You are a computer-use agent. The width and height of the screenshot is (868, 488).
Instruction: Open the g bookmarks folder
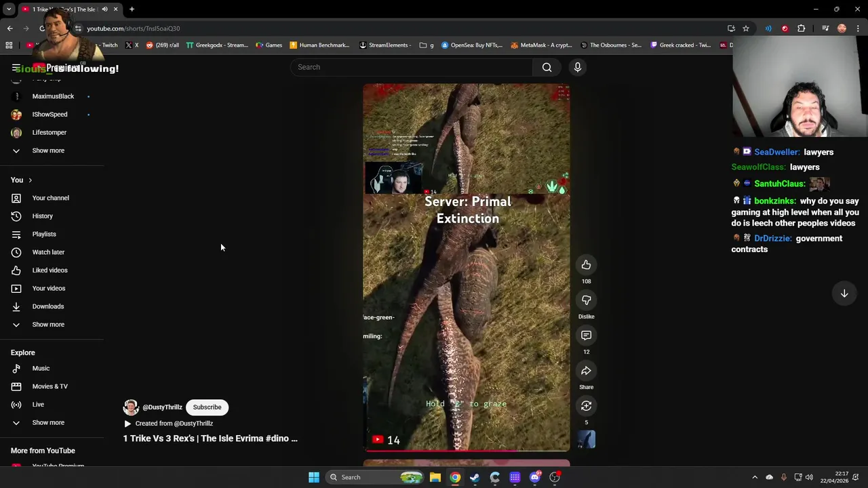pyautogui.click(x=427, y=45)
